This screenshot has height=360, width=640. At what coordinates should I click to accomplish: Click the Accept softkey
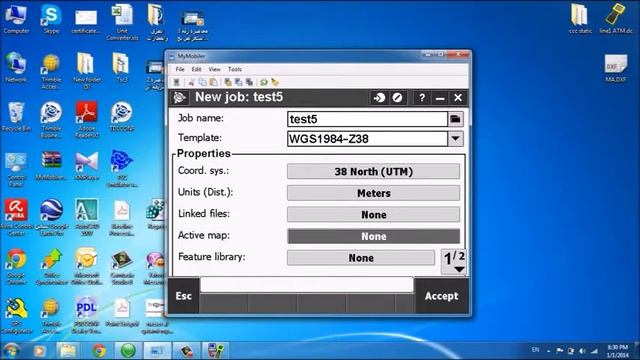click(442, 296)
